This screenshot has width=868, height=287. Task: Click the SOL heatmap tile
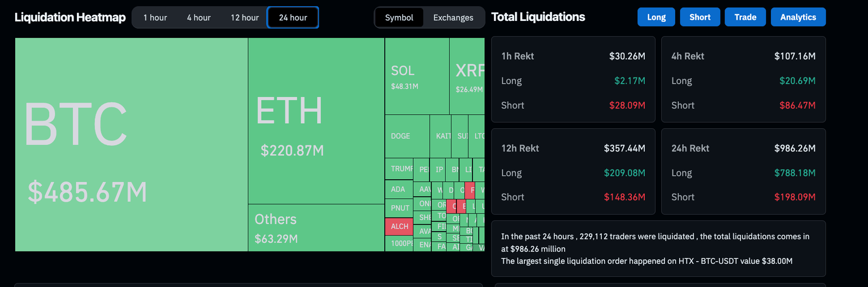click(x=416, y=76)
